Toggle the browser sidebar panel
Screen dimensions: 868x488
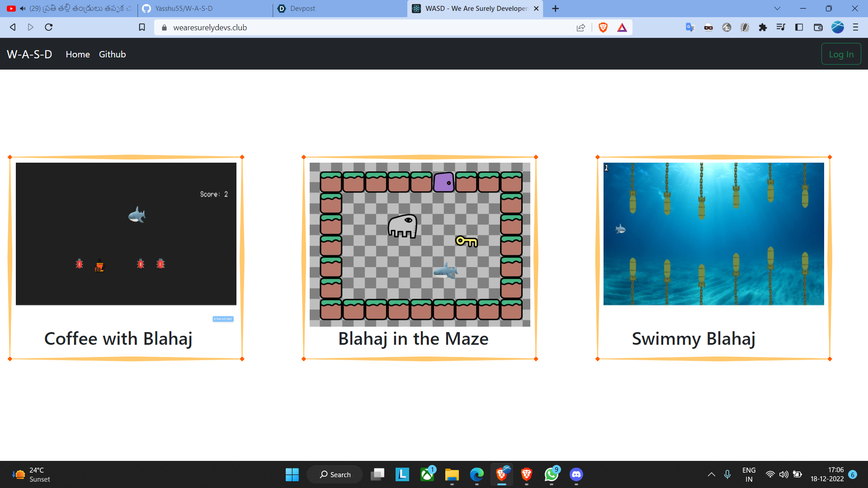799,28
